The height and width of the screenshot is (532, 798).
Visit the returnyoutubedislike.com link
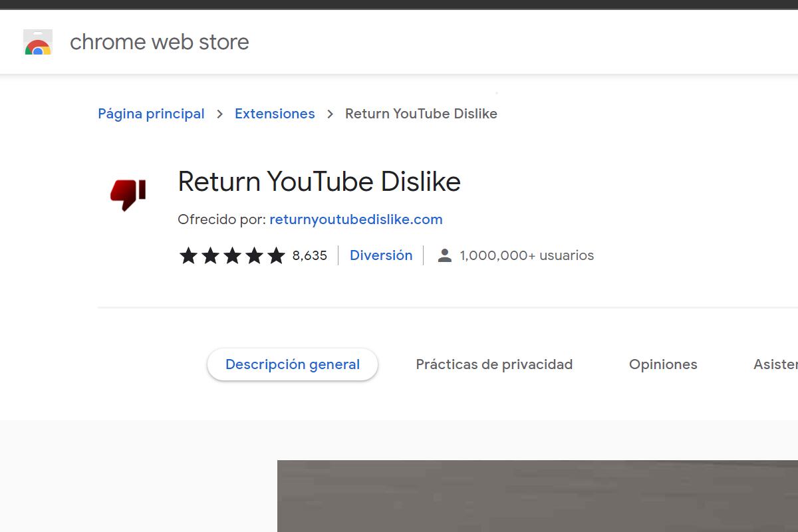pyautogui.click(x=356, y=219)
